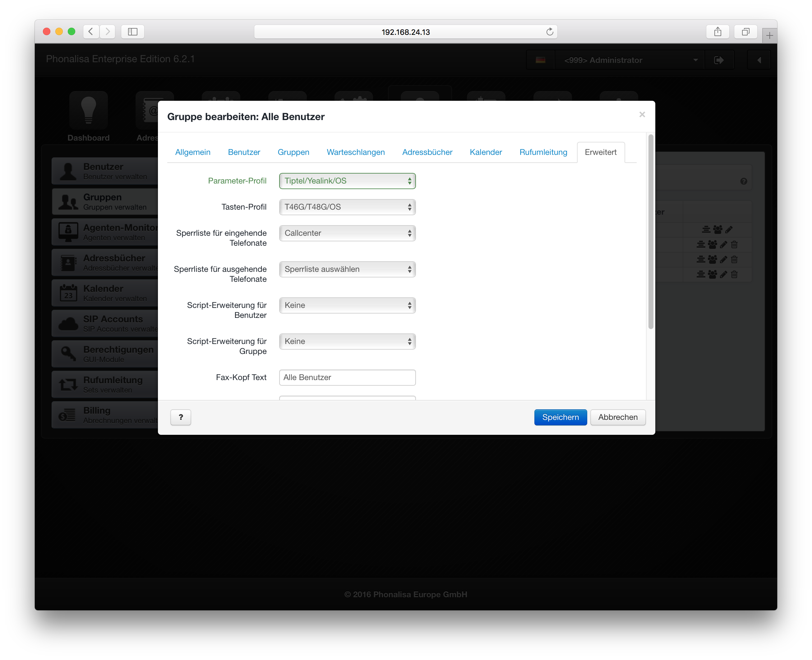The image size is (812, 660).
Task: Click the dialog's question mark help button
Action: (181, 417)
